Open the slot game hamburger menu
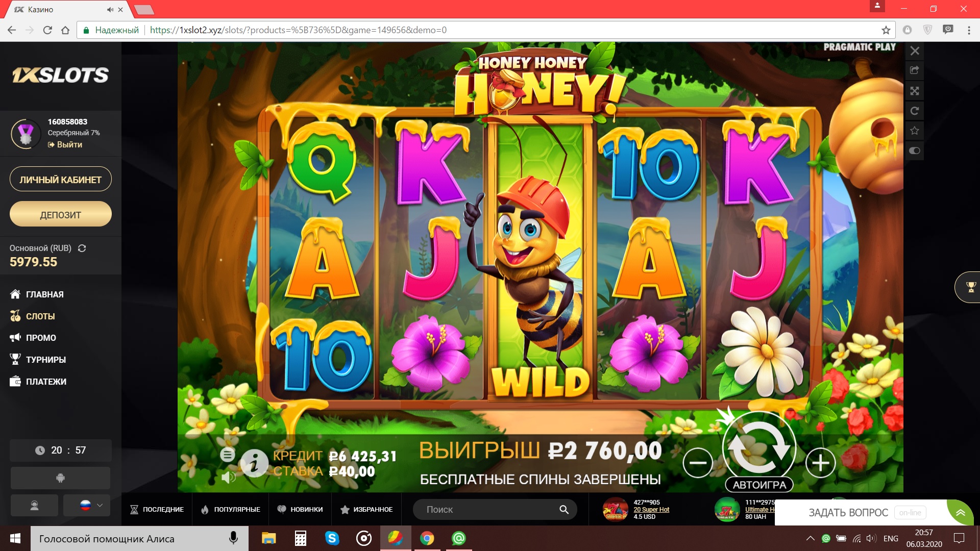 coord(228,454)
